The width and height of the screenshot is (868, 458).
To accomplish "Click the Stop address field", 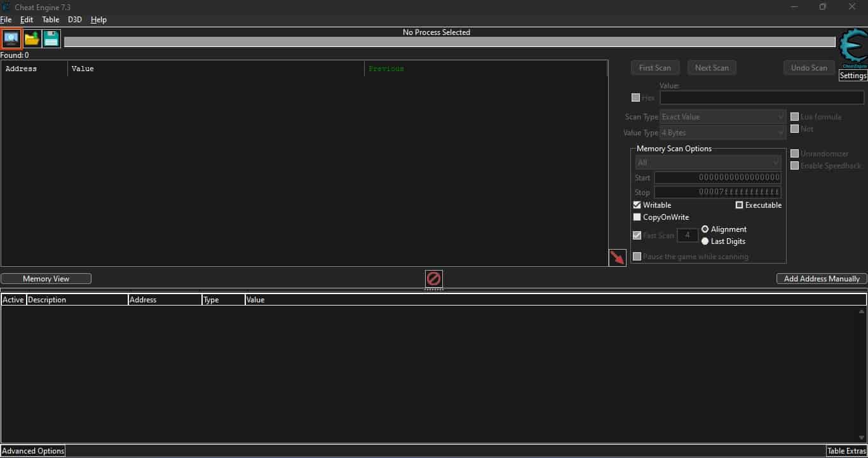I will [717, 192].
